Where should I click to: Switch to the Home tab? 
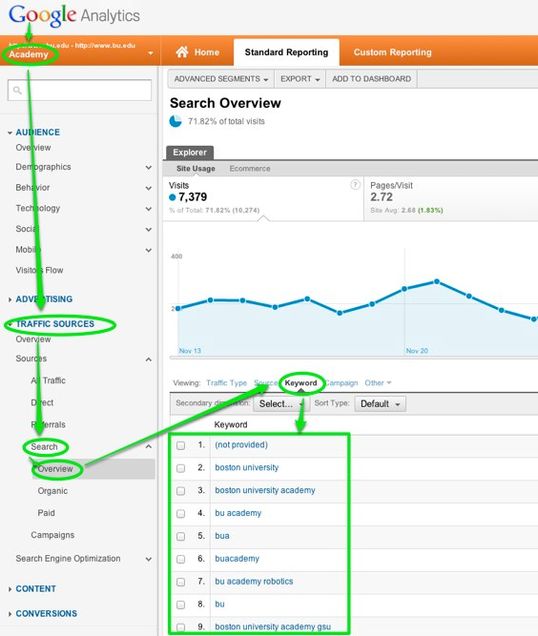pos(198,52)
